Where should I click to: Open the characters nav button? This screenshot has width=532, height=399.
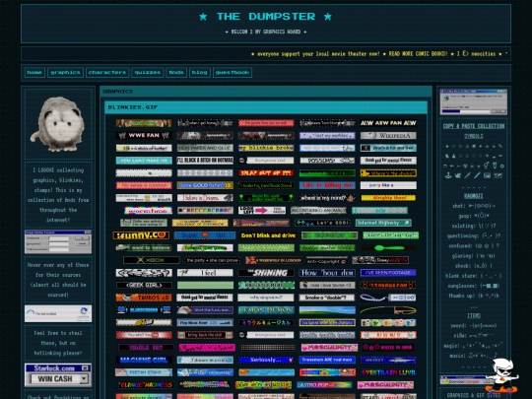coord(107,72)
